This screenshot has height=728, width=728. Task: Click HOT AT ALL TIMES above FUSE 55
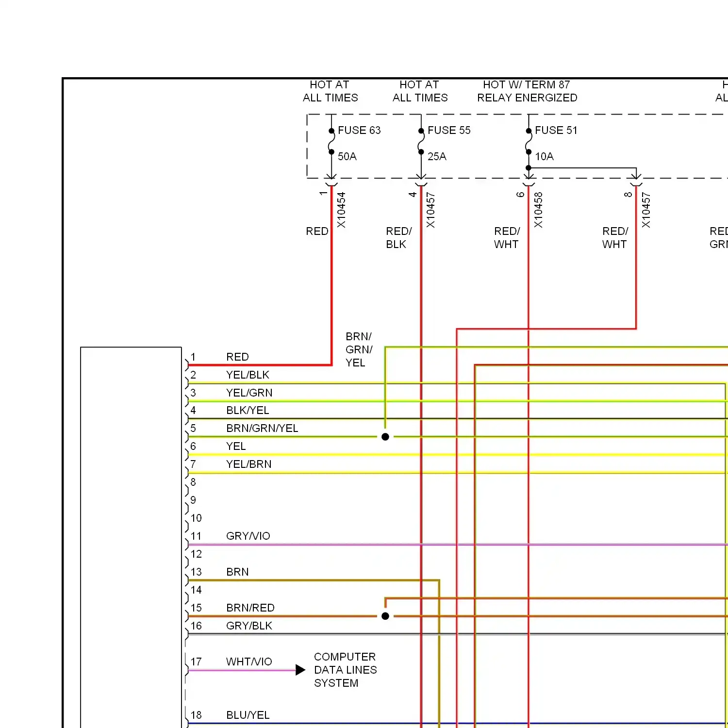420,91
